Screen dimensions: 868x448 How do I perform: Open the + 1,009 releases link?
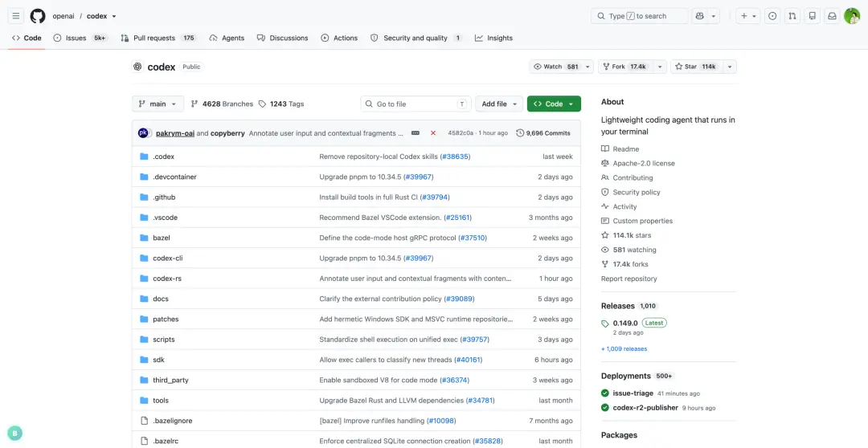click(624, 349)
